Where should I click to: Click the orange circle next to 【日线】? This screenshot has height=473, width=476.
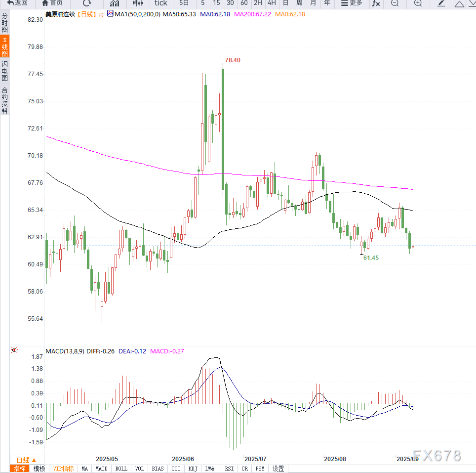[101, 15]
